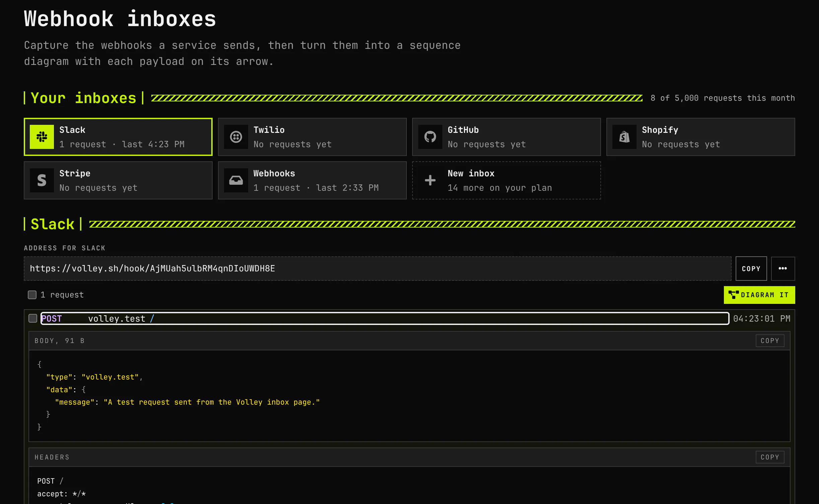This screenshot has height=504, width=819.
Task: Click the '8 of 5,000 requests this month' text
Action: [723, 98]
